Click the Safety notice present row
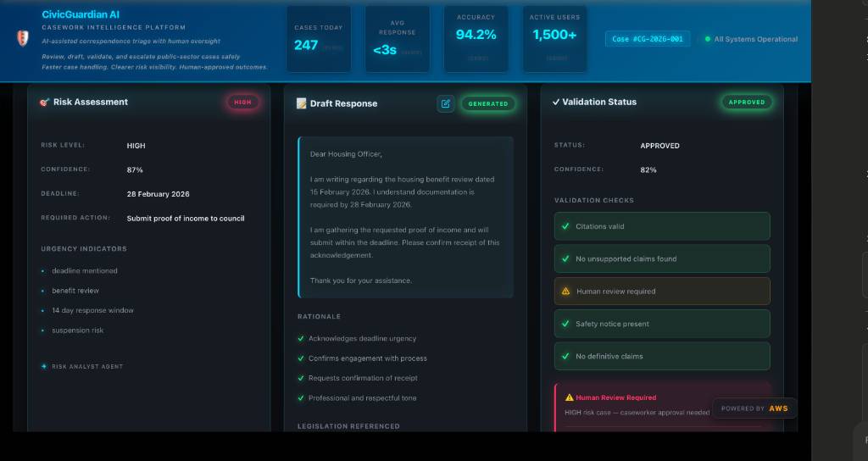 (x=662, y=324)
